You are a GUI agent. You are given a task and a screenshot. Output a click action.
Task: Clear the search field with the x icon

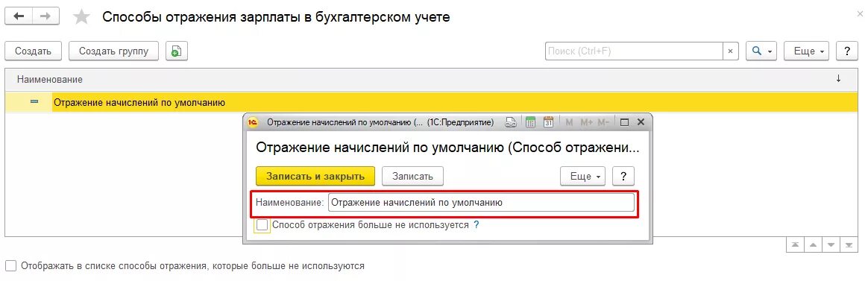click(730, 51)
